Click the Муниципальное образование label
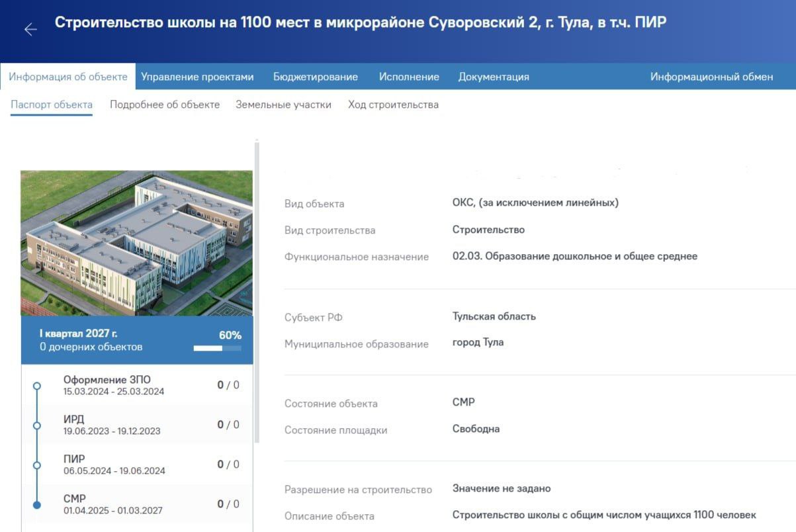 [357, 344]
